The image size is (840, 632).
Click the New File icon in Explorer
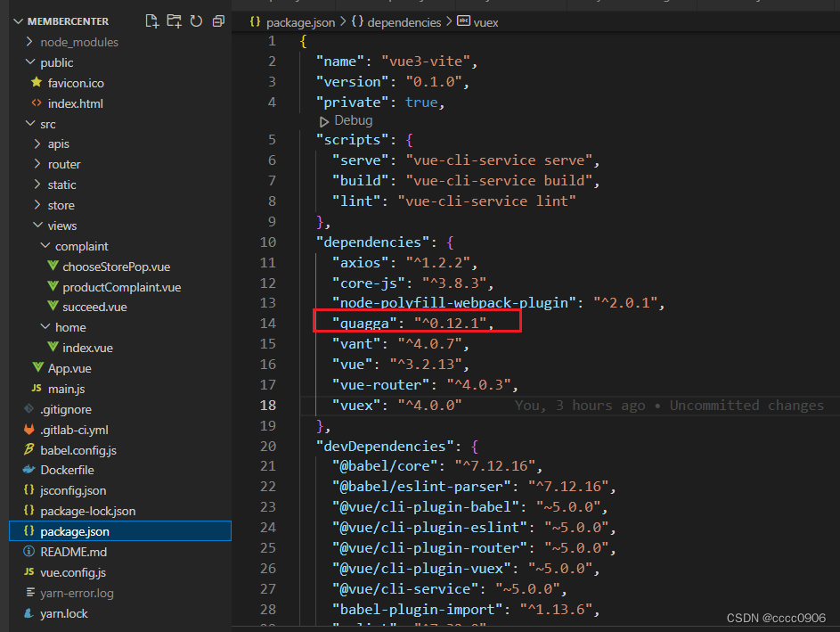coord(151,21)
